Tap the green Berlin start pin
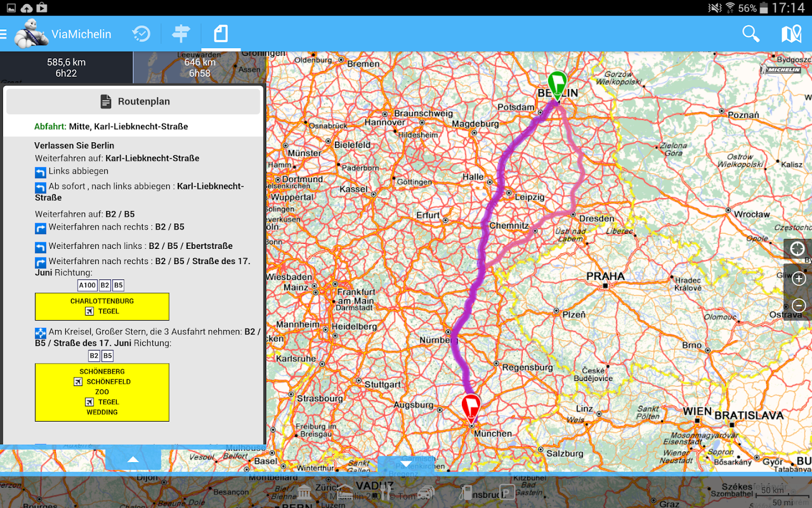The image size is (812, 508). pyautogui.click(x=557, y=86)
